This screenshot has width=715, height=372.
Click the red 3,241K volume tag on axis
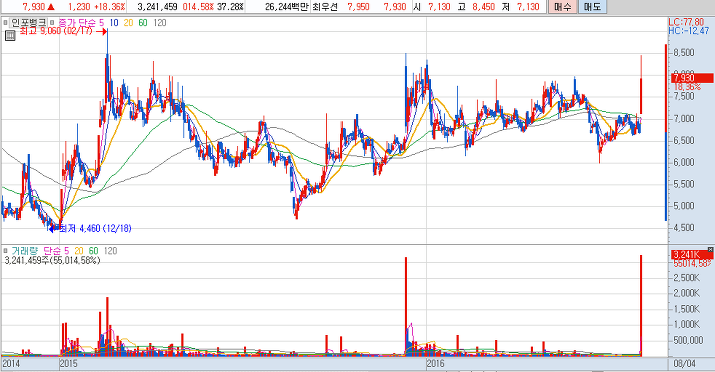(x=692, y=255)
